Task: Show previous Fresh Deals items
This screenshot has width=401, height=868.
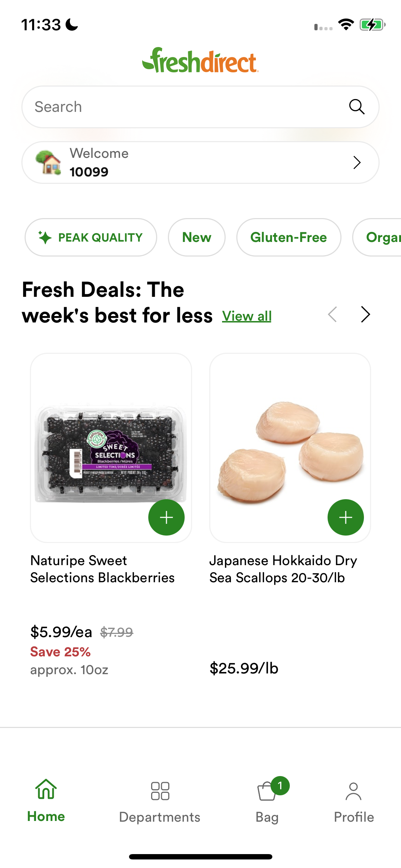Action: [332, 314]
